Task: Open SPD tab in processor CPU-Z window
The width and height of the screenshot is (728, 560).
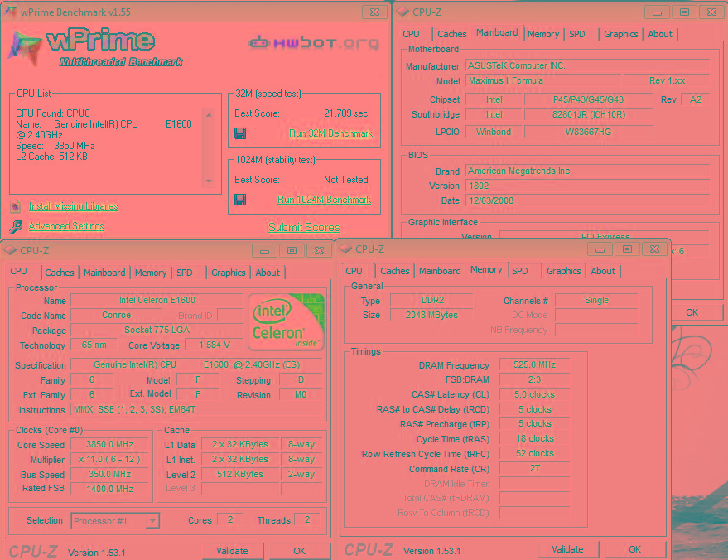Action: (185, 273)
